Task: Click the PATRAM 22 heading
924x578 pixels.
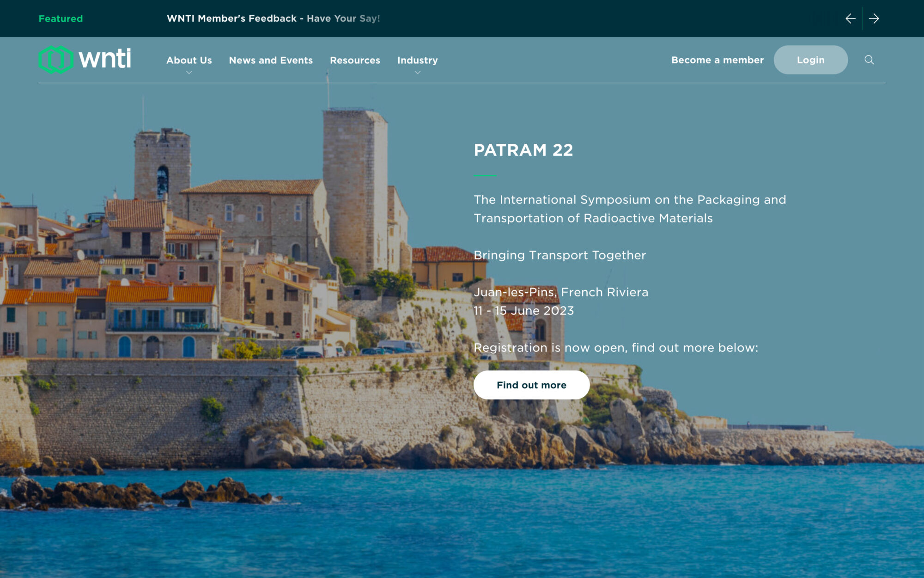Action: (523, 150)
